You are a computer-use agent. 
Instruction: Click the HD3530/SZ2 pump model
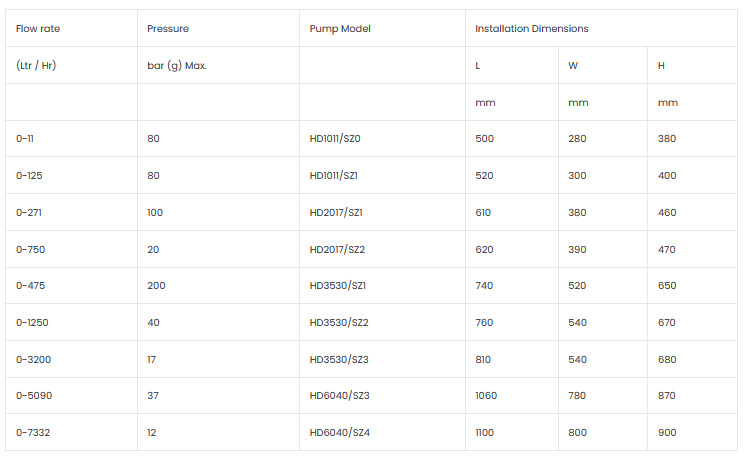(339, 323)
